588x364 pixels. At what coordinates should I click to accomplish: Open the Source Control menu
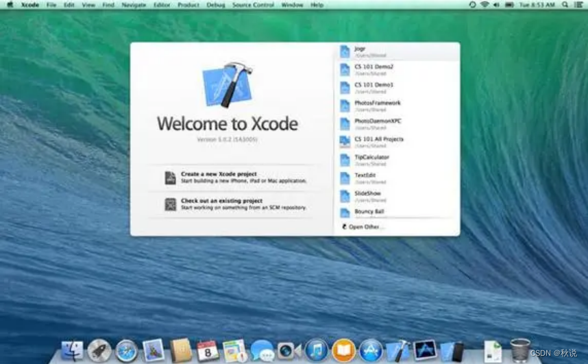[253, 5]
